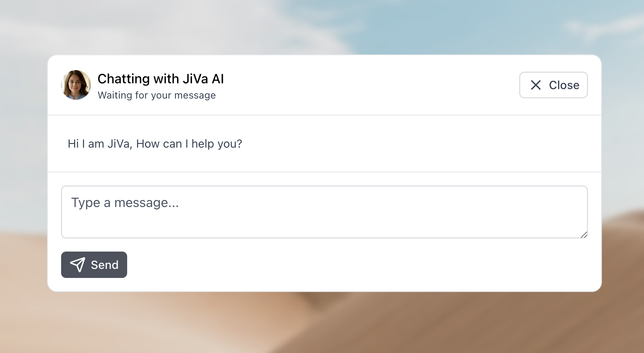644x353 pixels.
Task: Click empty header space left of Close button
Action: tap(372, 85)
